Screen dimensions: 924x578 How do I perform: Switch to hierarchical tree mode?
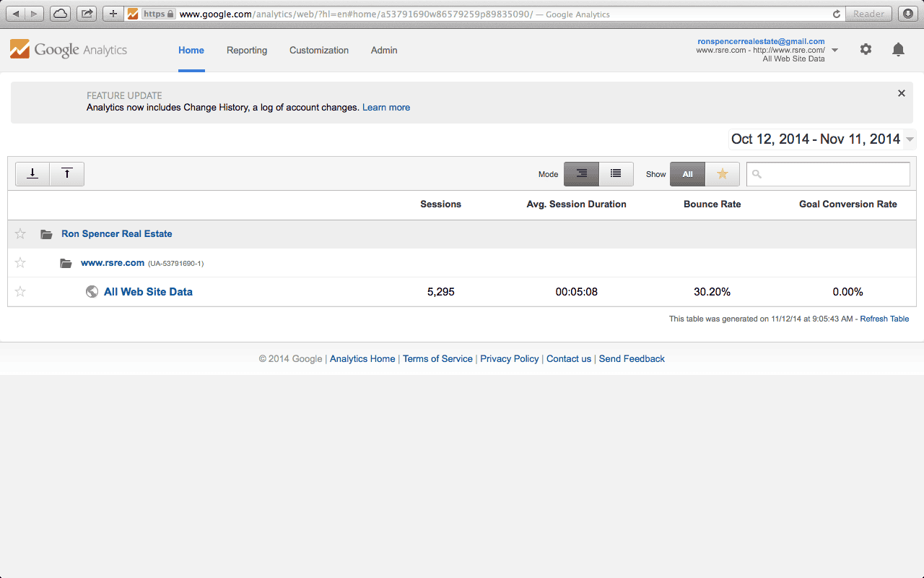[581, 174]
